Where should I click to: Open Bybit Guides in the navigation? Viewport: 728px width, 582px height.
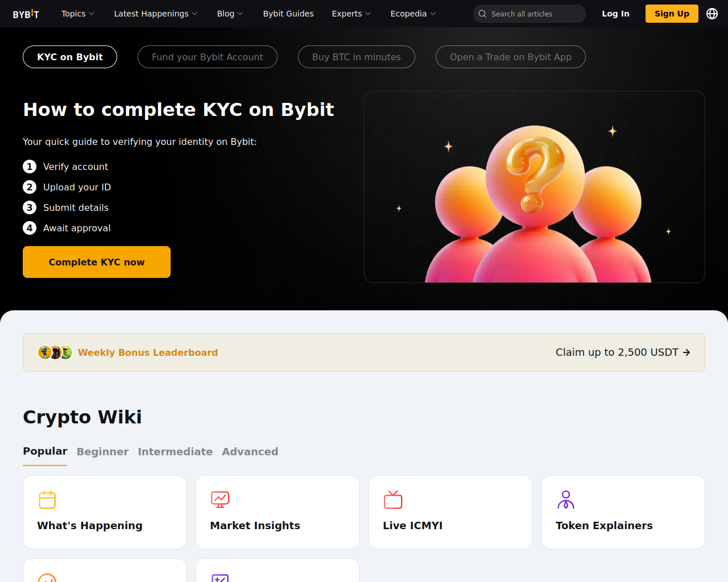coord(288,14)
